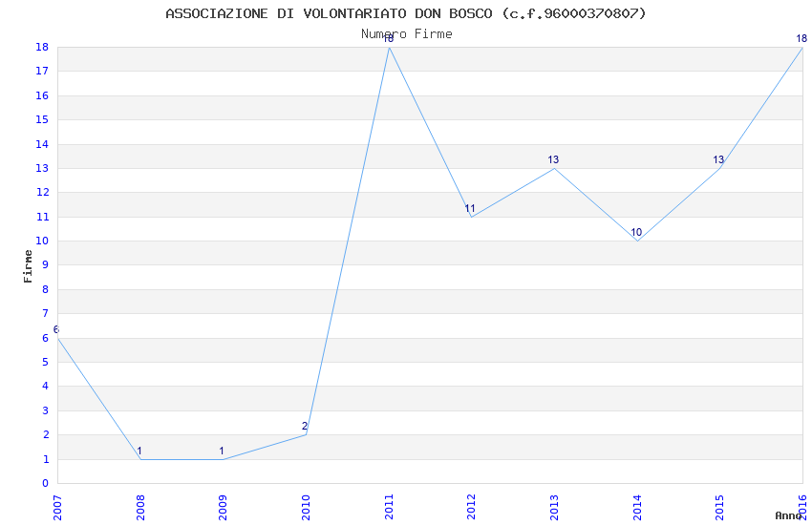Screen dimensions: 812x525
Task: Click the data label 2 above 2010
Action: [305, 427]
